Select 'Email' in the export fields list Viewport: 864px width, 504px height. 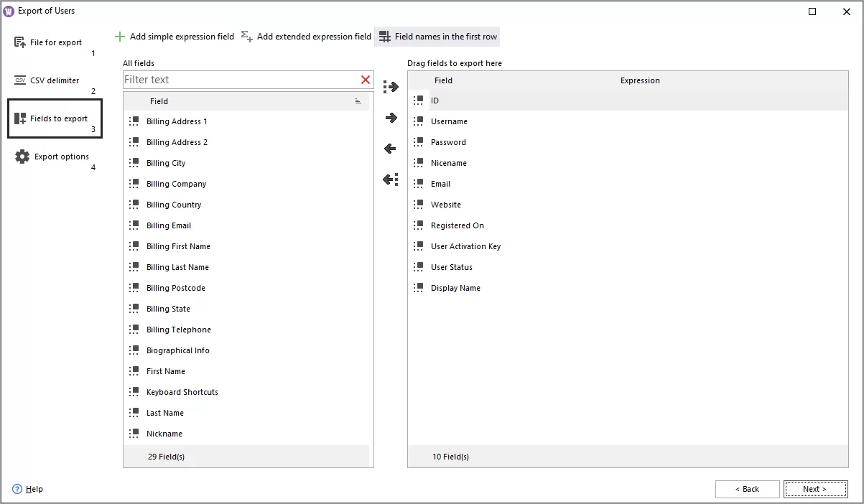tap(440, 184)
